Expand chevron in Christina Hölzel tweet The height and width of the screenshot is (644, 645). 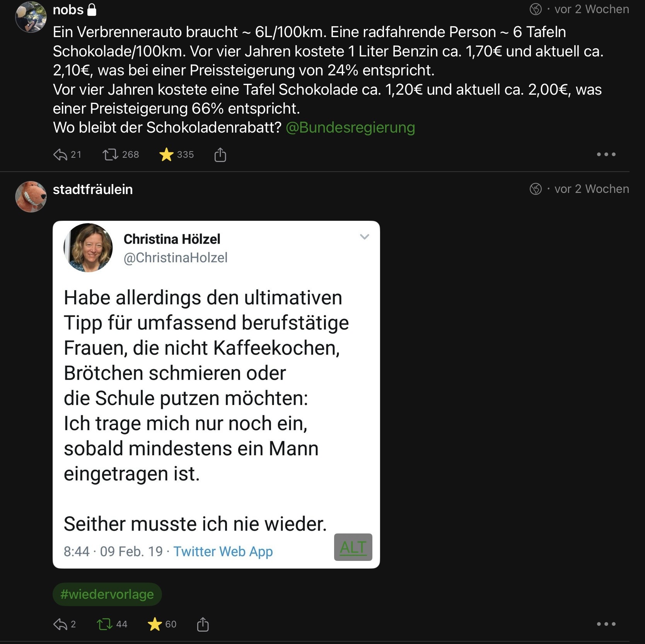point(364,237)
